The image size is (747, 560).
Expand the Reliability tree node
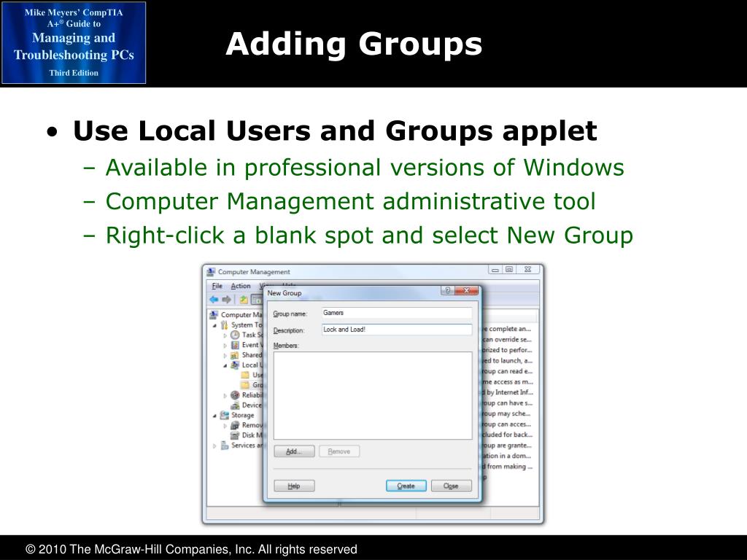225,396
